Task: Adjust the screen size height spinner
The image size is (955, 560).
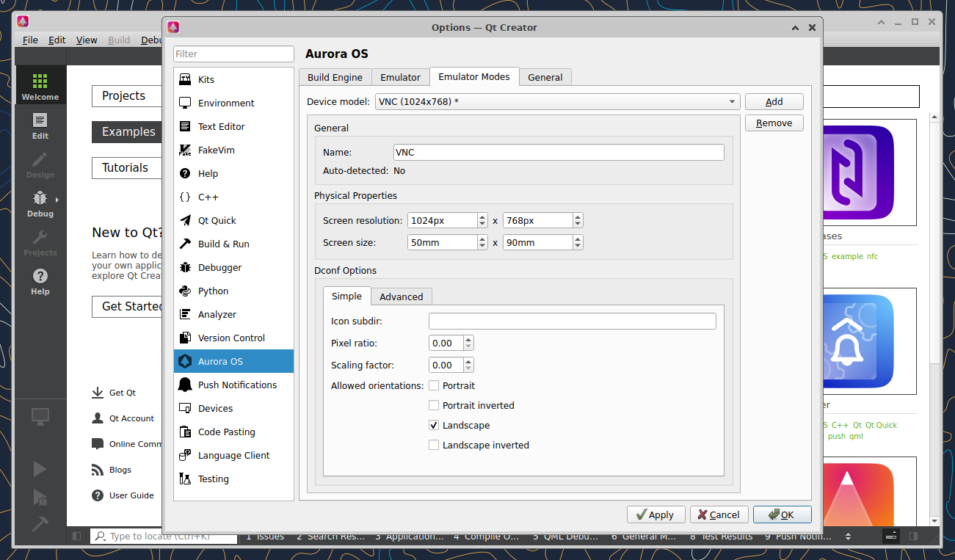Action: click(543, 242)
